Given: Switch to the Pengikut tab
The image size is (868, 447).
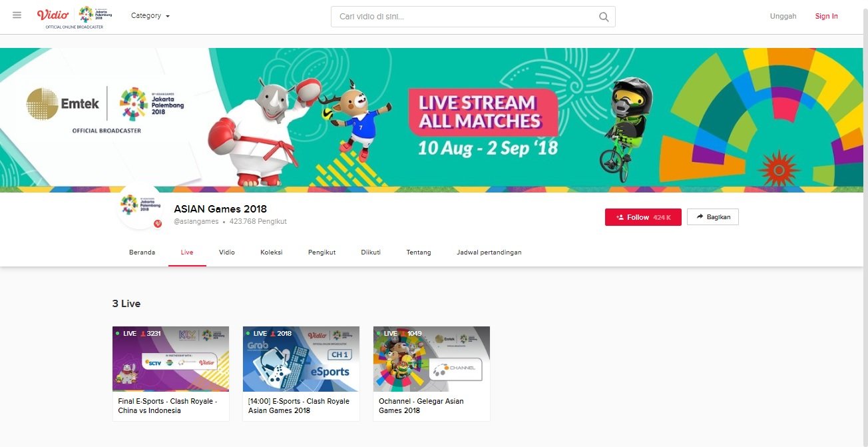Looking at the screenshot, I should point(322,252).
